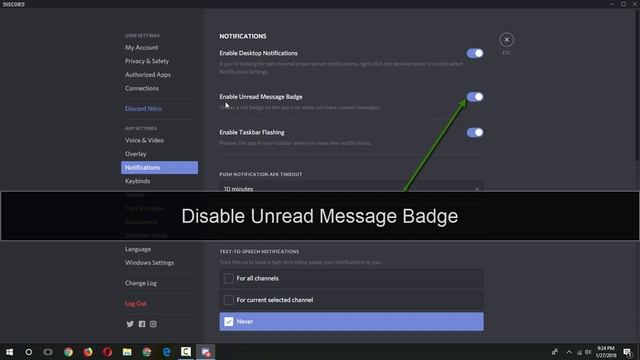Launch Firefox from the taskbar
Image resolution: width=640 pixels, height=360 pixels.
tap(88, 352)
